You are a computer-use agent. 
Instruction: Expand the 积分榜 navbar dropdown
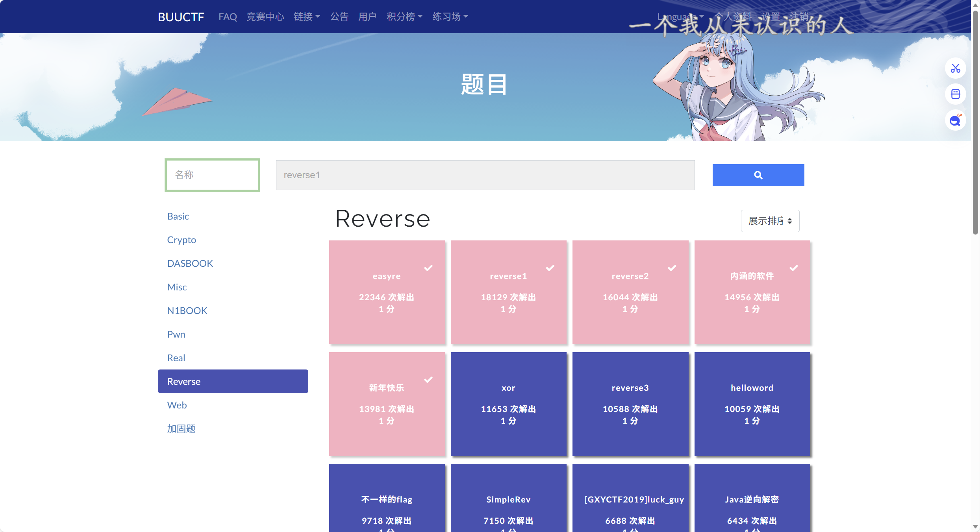coord(404,17)
